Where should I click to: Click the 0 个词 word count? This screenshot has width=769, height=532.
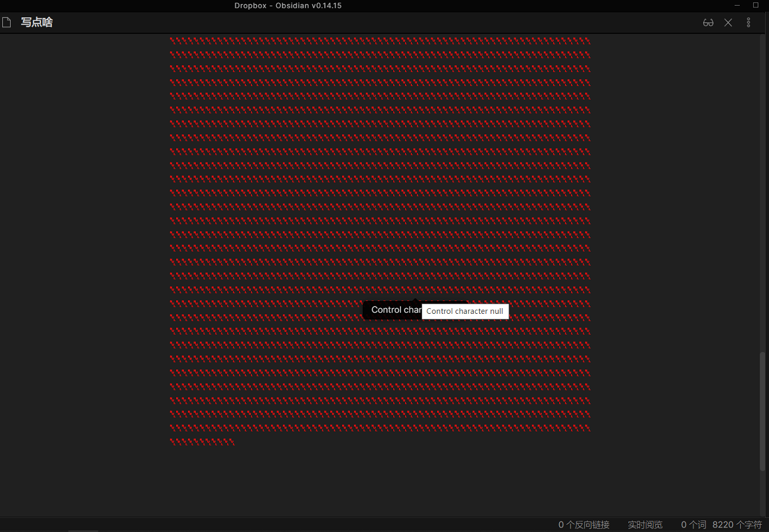693,525
